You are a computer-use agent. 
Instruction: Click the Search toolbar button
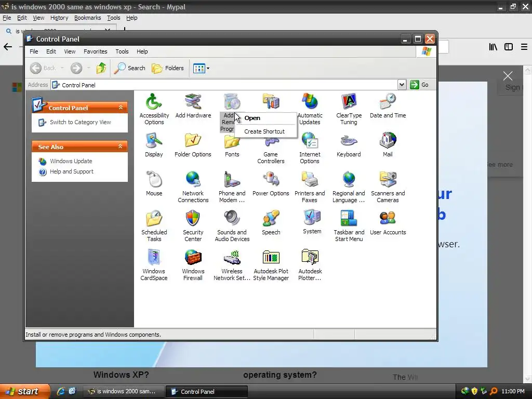(129, 68)
